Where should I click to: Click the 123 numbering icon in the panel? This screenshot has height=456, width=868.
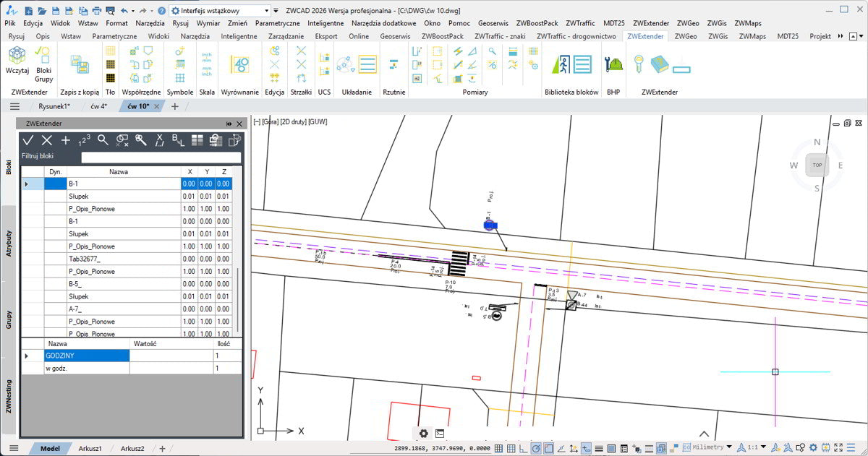point(84,140)
